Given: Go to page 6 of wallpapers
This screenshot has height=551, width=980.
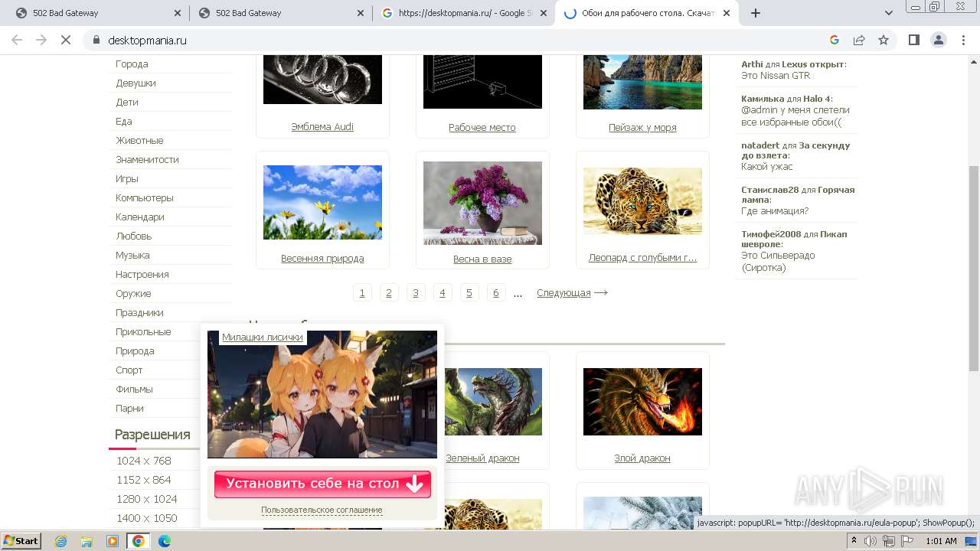Looking at the screenshot, I should pos(496,292).
